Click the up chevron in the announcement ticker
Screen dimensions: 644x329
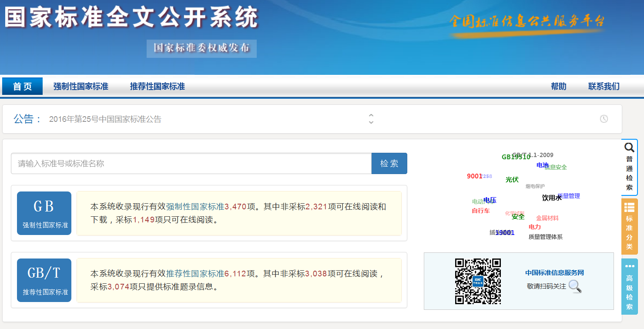click(x=371, y=115)
